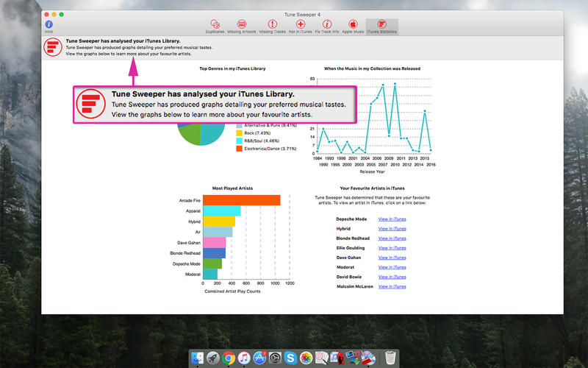The height and width of the screenshot is (368, 588).
Task: Open Google Chrome in the Dock
Action: click(229, 358)
